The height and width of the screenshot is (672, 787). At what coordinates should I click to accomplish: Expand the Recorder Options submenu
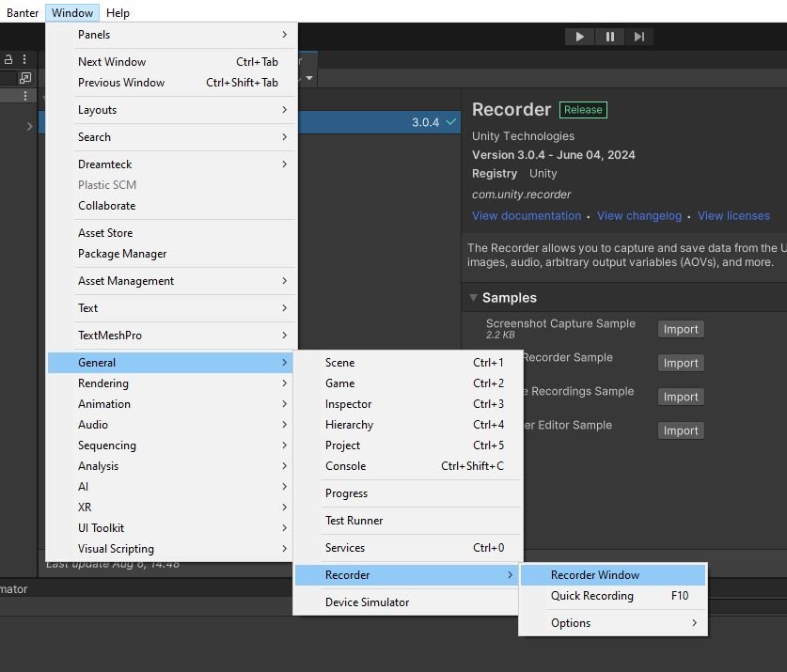(x=613, y=623)
